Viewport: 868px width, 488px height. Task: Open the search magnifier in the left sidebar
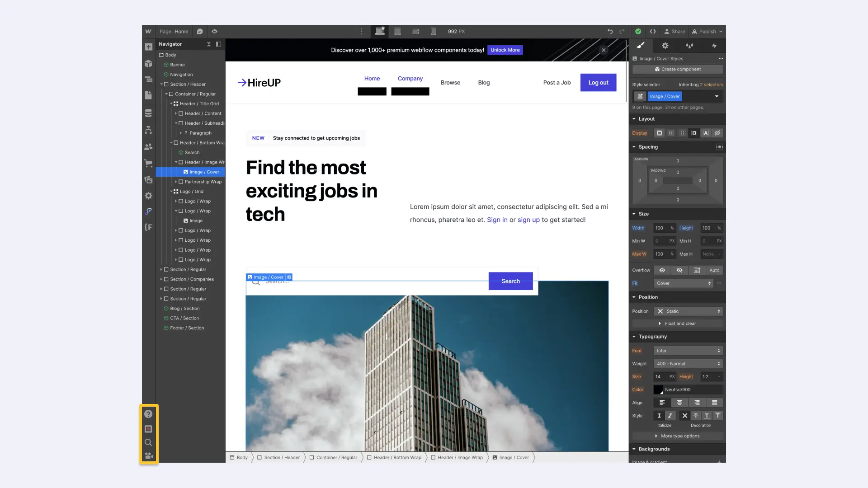click(148, 442)
